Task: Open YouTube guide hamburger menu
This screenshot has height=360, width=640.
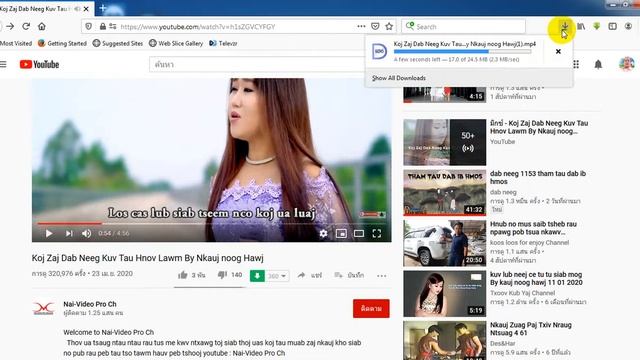Action: pyautogui.click(x=3, y=64)
